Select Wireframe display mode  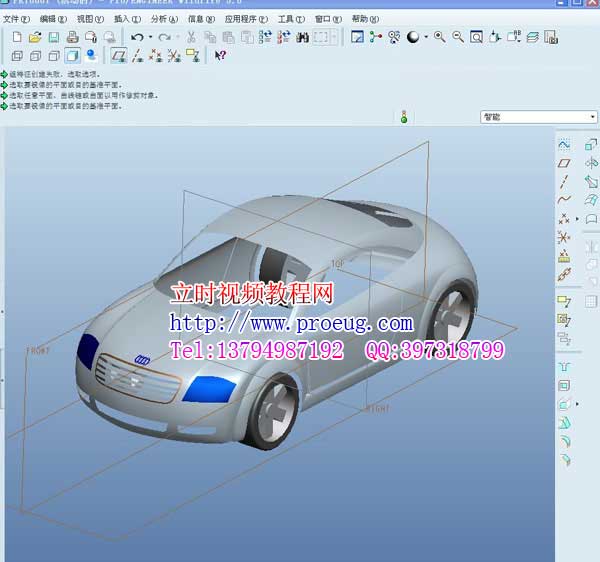pyautogui.click(x=17, y=56)
